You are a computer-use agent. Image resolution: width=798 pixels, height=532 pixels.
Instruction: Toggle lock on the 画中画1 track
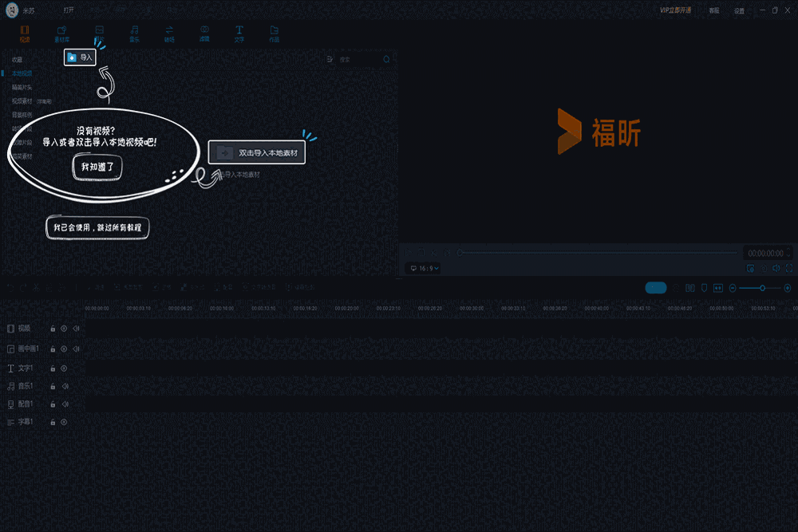click(x=53, y=349)
